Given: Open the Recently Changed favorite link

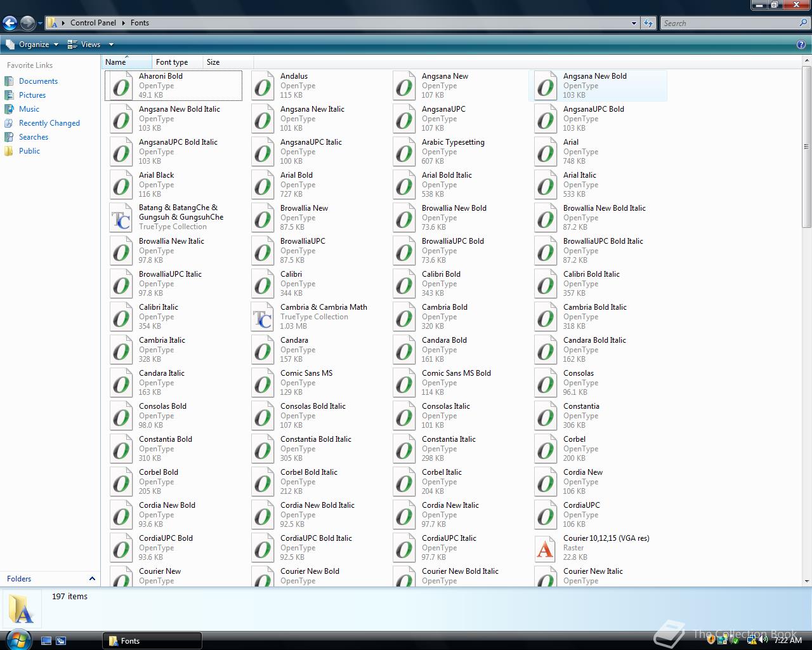Looking at the screenshot, I should (x=49, y=123).
